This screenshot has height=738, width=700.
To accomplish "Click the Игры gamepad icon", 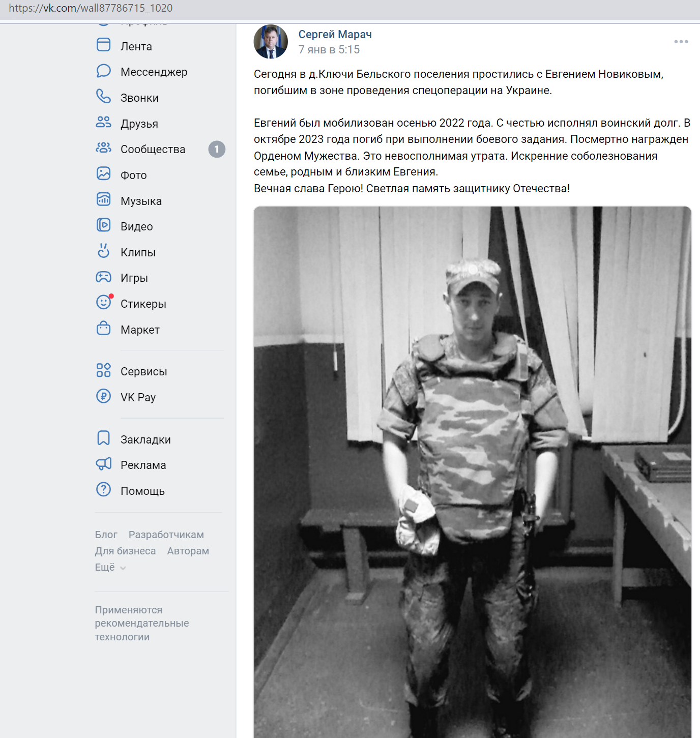I will [x=103, y=277].
